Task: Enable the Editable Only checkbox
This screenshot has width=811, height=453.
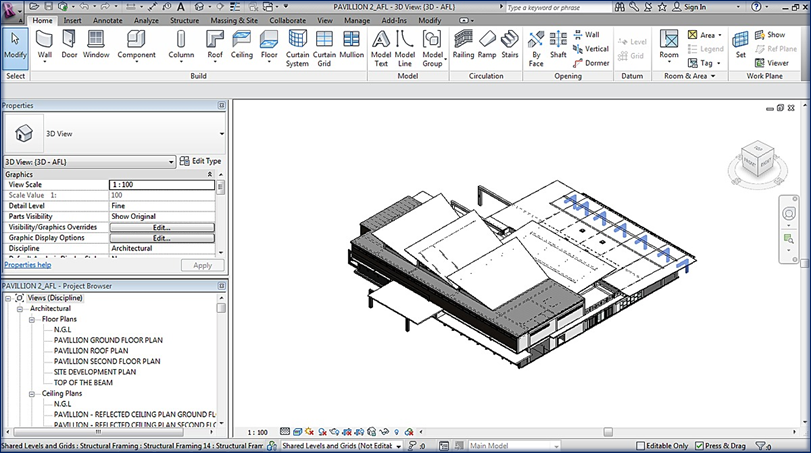Action: coord(640,446)
